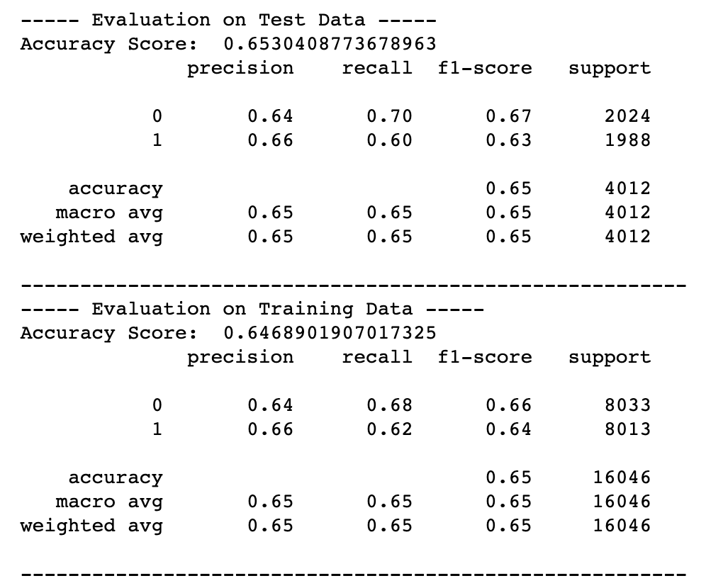Click the support value 8013
This screenshot has width=706, height=588.
click(x=627, y=430)
